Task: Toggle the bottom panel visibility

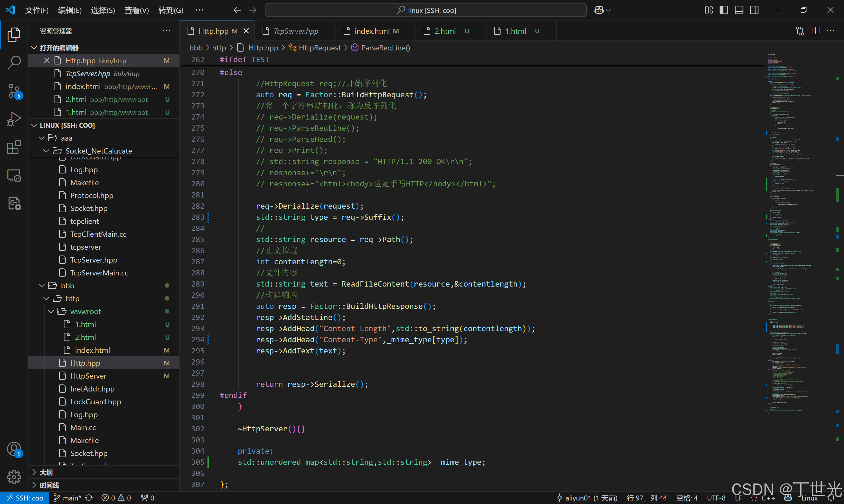Action: pyautogui.click(x=739, y=10)
